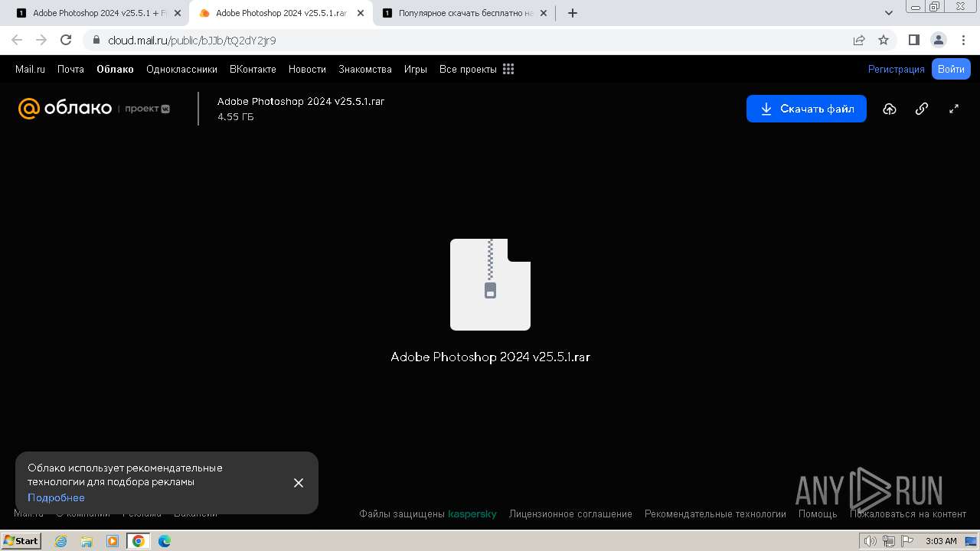Click the volume speaker tray icon
Screen dimensions: 980x551
click(x=871, y=541)
